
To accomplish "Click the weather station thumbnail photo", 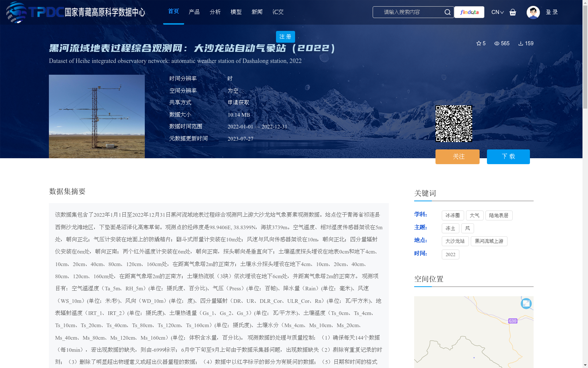I will 97,116.
